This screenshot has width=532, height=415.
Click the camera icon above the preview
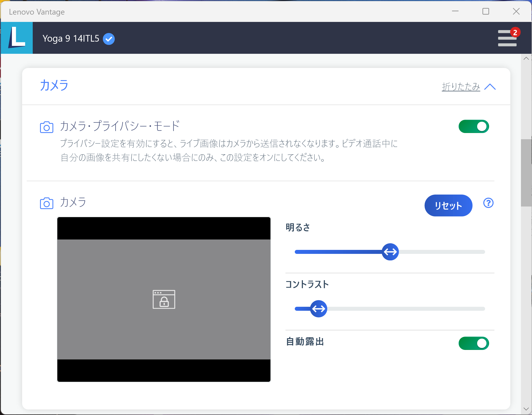coord(46,203)
